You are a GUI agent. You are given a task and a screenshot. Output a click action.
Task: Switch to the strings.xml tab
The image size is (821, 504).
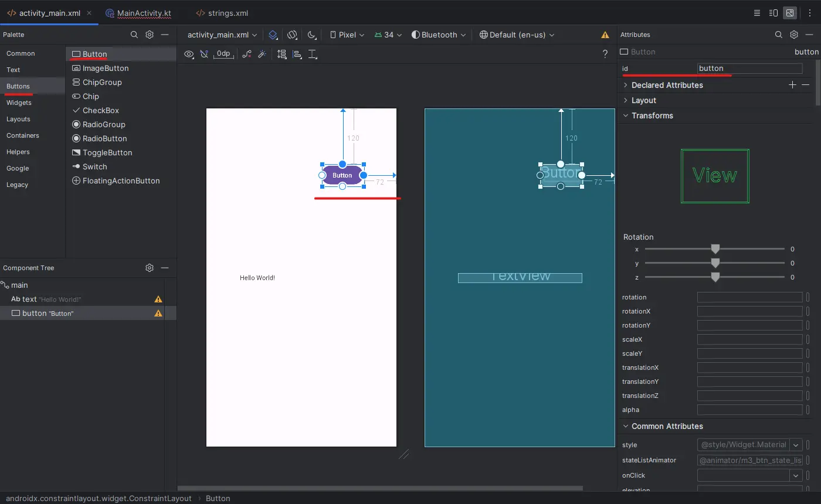222,12
